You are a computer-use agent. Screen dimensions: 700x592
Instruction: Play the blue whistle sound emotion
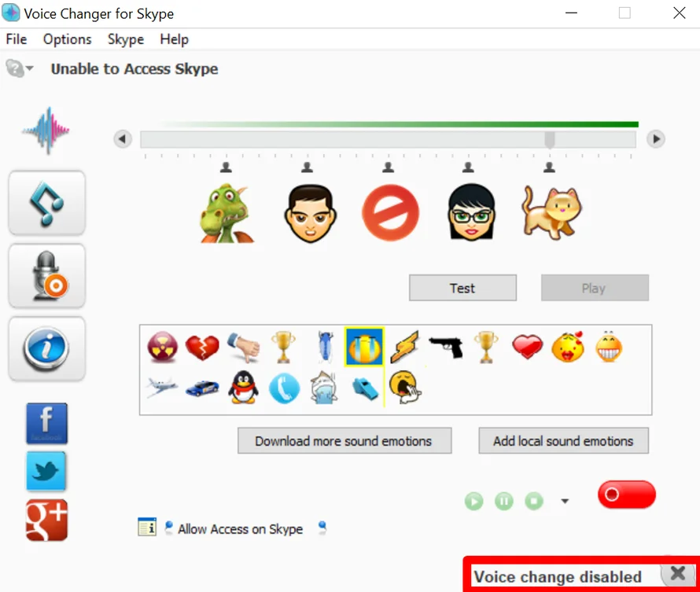click(366, 388)
